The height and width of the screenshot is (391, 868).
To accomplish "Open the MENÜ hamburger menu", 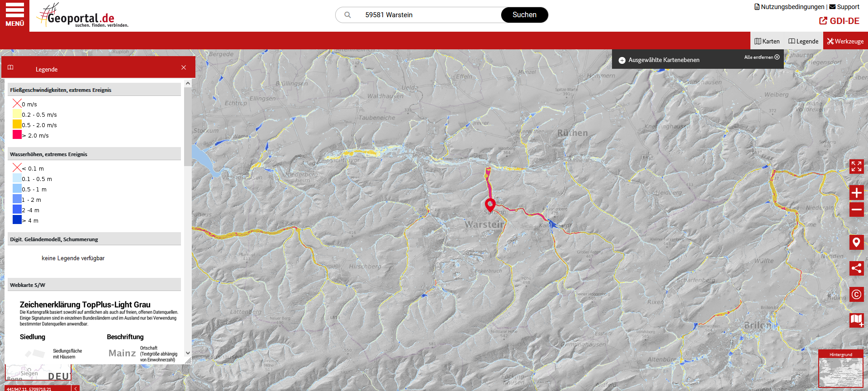I will (x=14, y=15).
